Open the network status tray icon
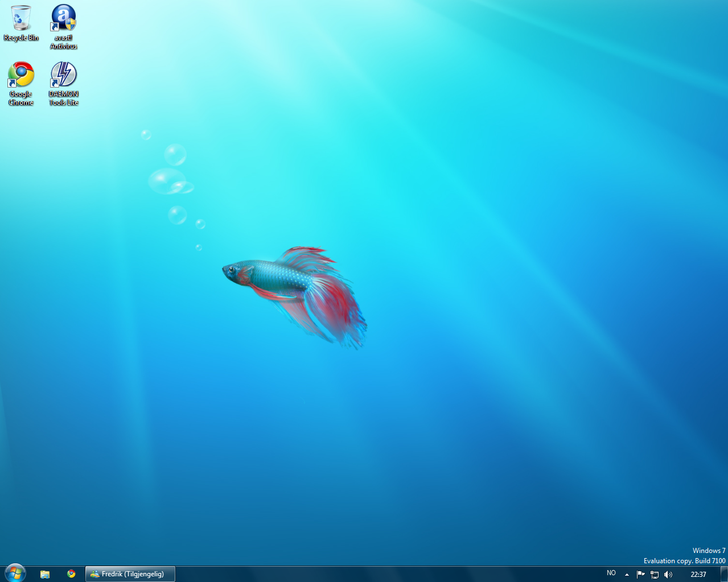Screen dimensions: 728x582 [655, 575]
